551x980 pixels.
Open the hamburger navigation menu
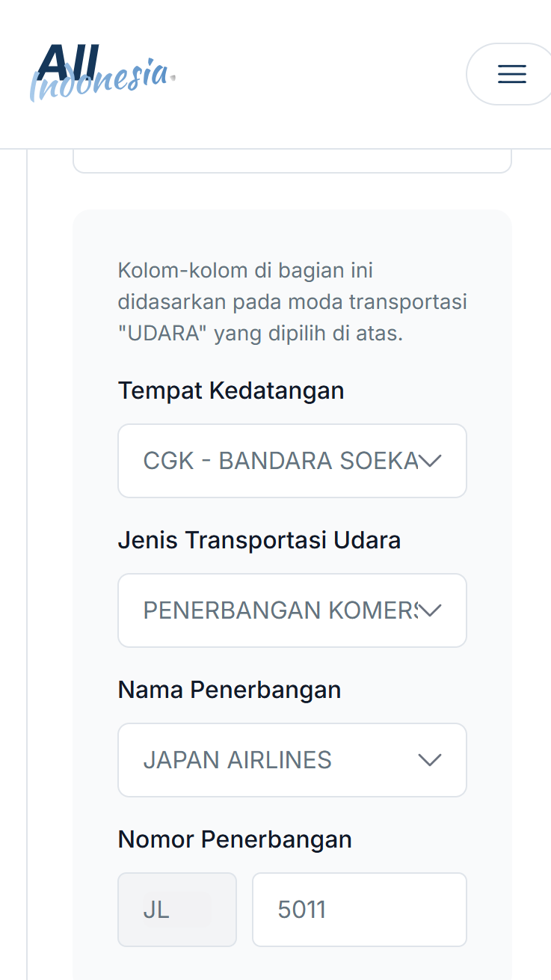511,74
